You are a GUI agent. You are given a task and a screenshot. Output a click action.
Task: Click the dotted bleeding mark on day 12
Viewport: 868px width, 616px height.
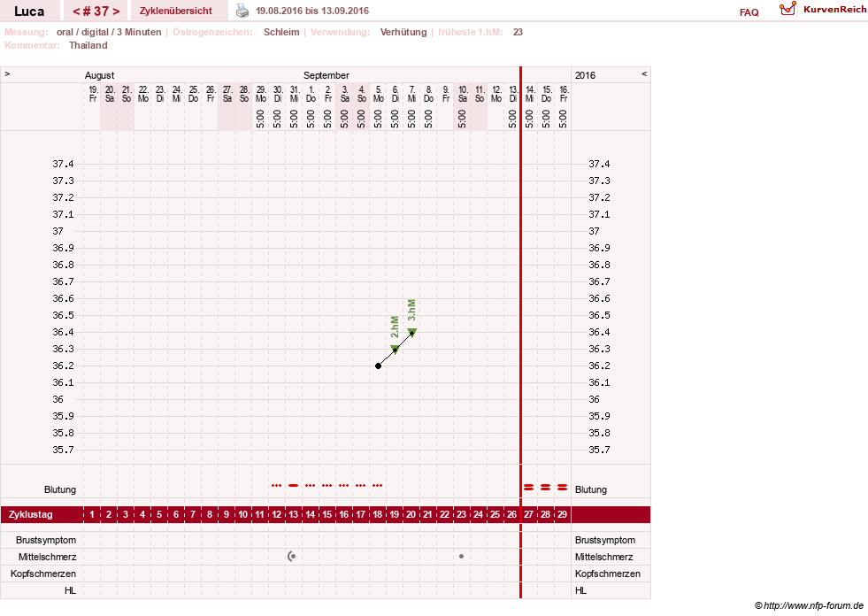[x=277, y=485]
